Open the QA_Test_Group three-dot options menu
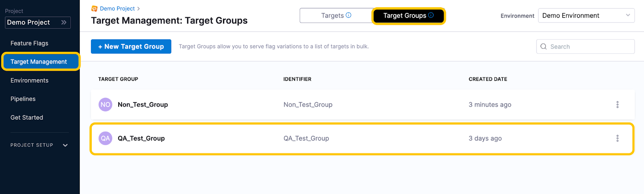644x194 pixels. click(617, 138)
